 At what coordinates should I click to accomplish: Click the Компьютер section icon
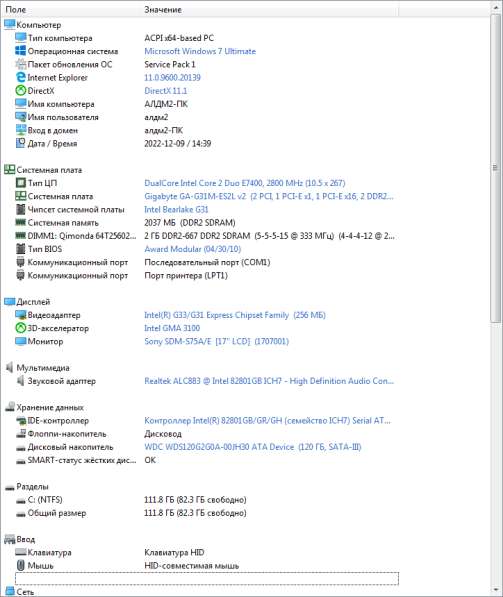pos(9,24)
